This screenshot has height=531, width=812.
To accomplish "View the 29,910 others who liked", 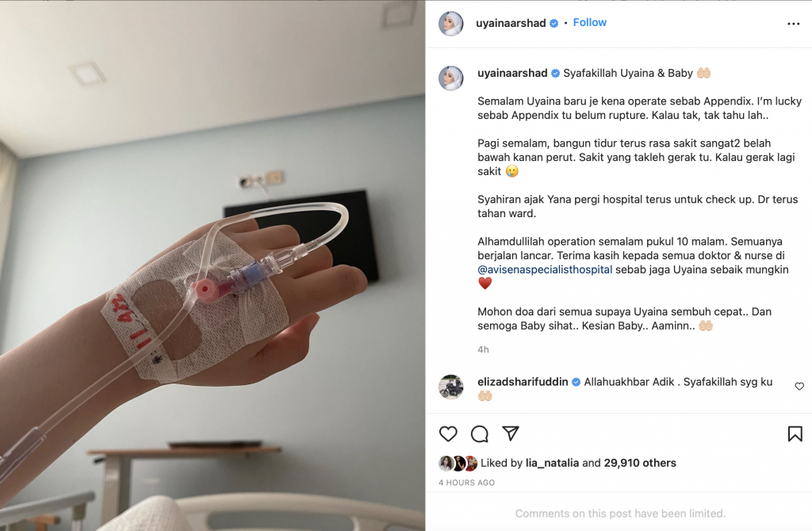I will pyautogui.click(x=640, y=463).
